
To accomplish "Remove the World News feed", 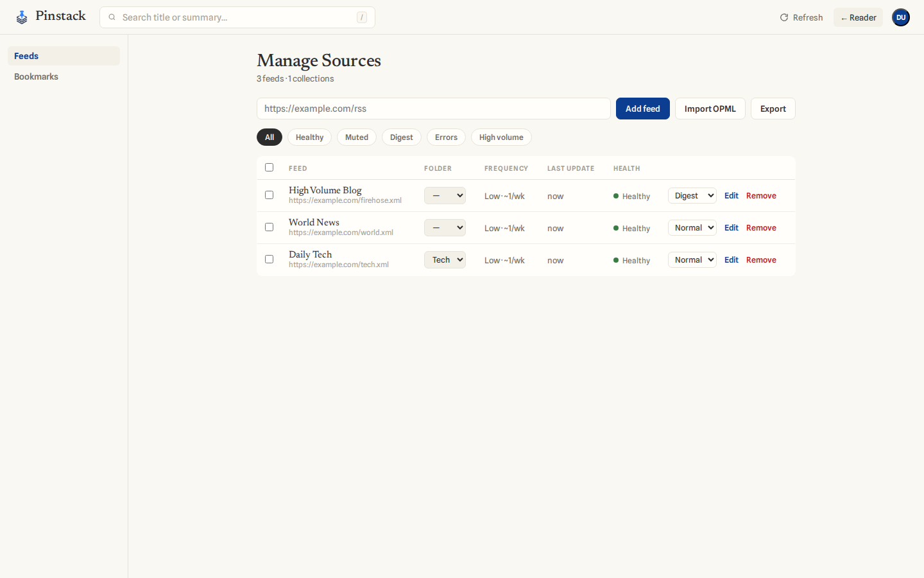I will click(761, 227).
